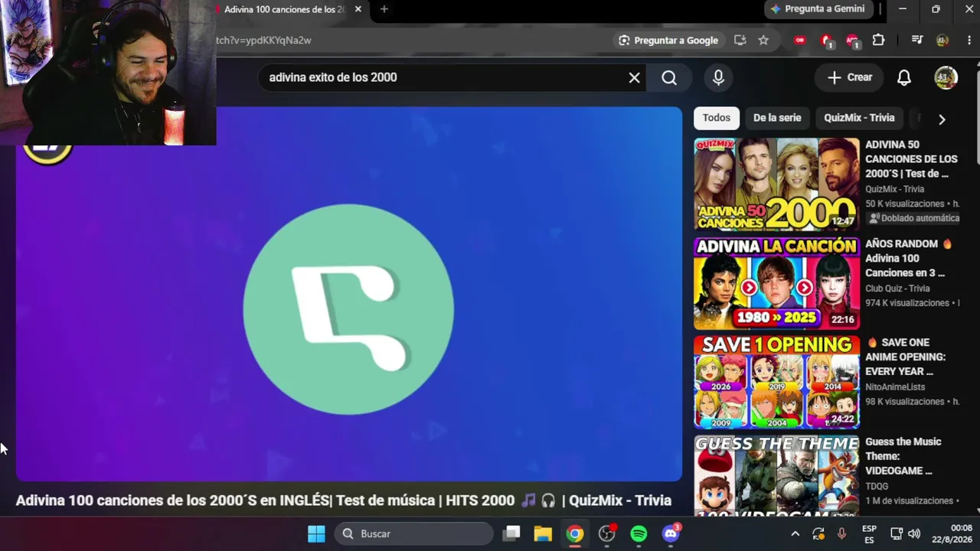Open ADIVINA 50 CANCIONES 2000 thumbnail

pos(776,184)
